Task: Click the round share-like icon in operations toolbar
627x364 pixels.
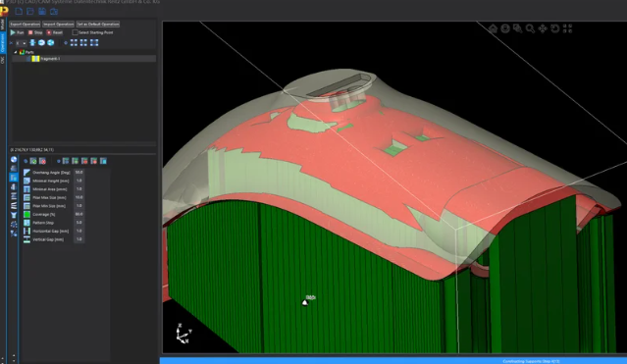Action: pos(51,42)
